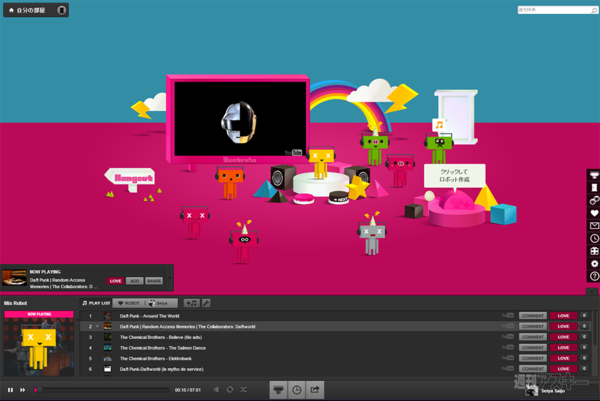This screenshot has height=401, width=600.
Task: Click the door icon in right sidebar
Action: point(594,187)
